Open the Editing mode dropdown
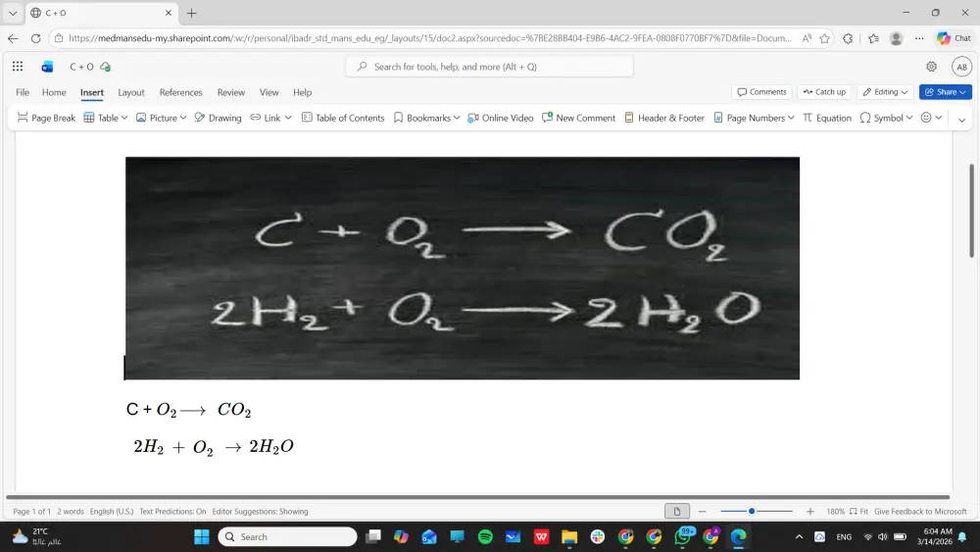 tap(885, 92)
